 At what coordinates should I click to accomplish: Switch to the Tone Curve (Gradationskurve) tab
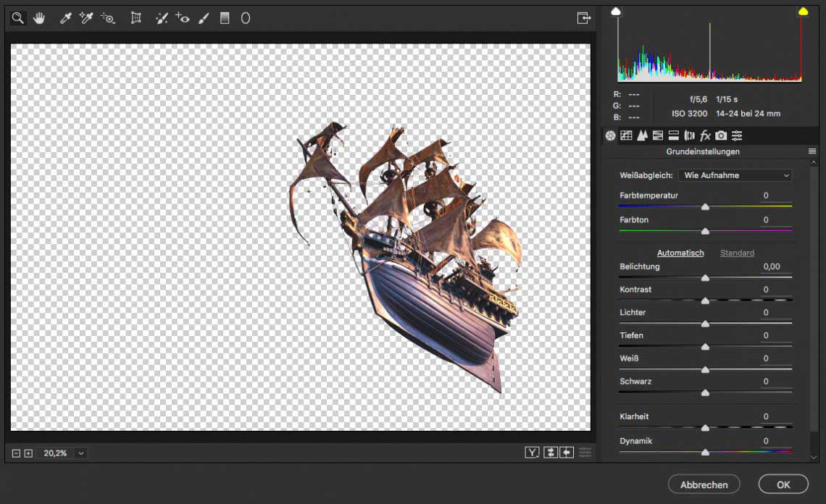(x=627, y=135)
